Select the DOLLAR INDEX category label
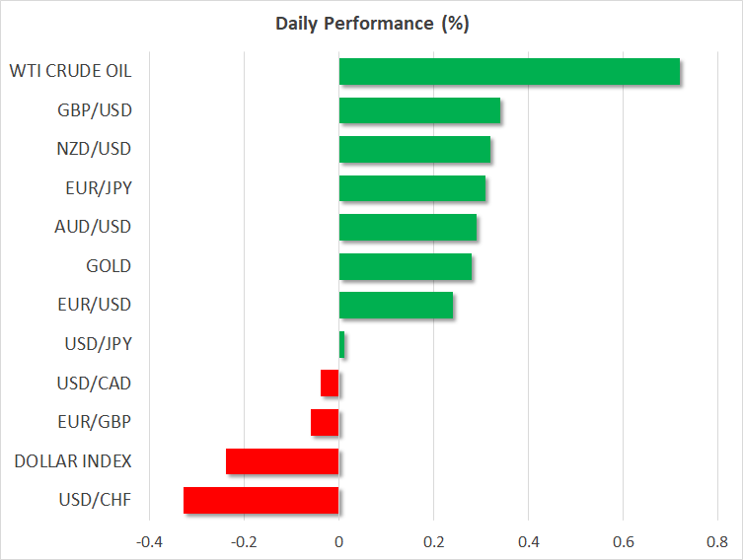The image size is (743, 560). (72, 461)
